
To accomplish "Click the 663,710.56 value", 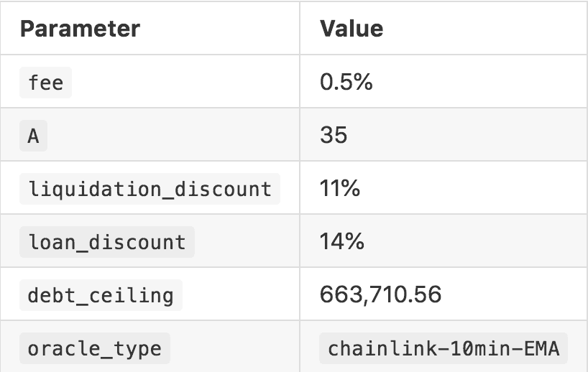I will (x=380, y=294).
